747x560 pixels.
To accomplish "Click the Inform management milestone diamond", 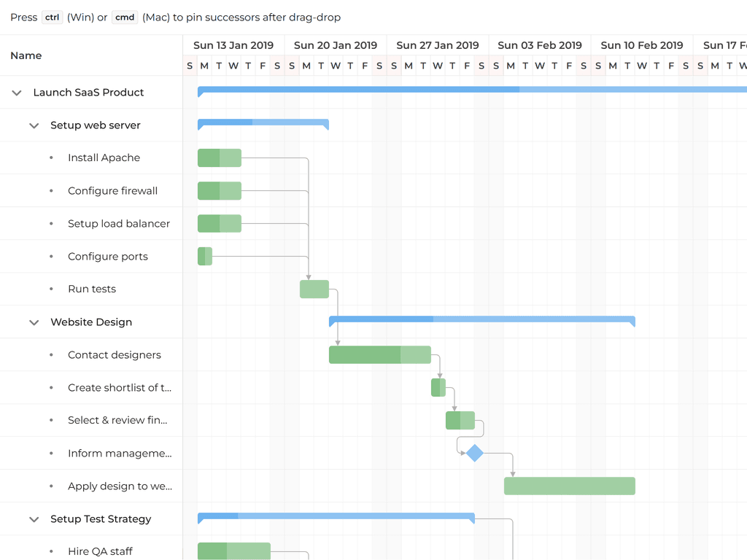I will coord(475,453).
